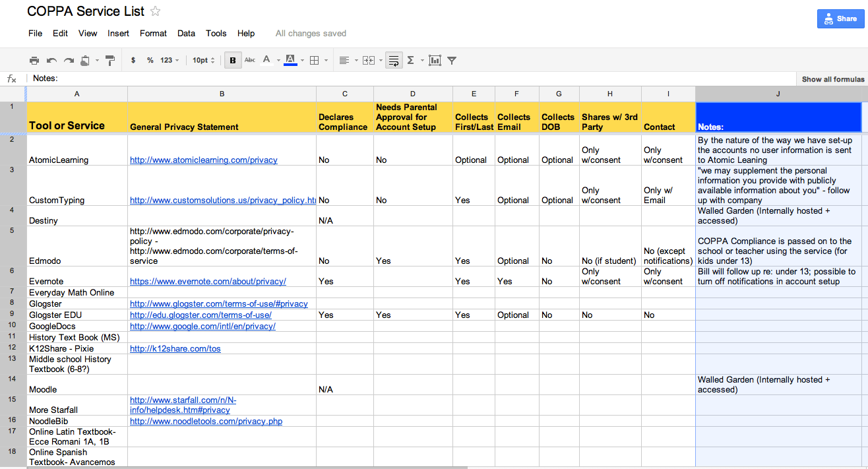The image size is (868, 469).
Task: Select row 5 header
Action: click(13, 246)
